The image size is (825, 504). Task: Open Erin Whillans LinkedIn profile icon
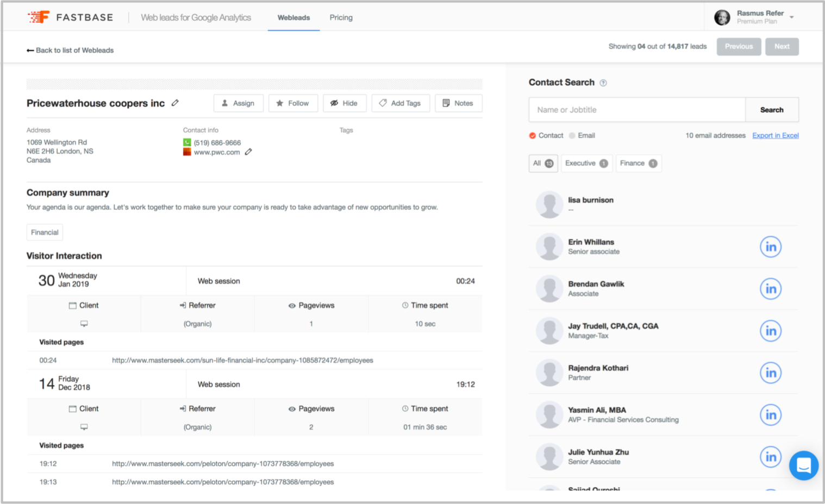tap(771, 247)
